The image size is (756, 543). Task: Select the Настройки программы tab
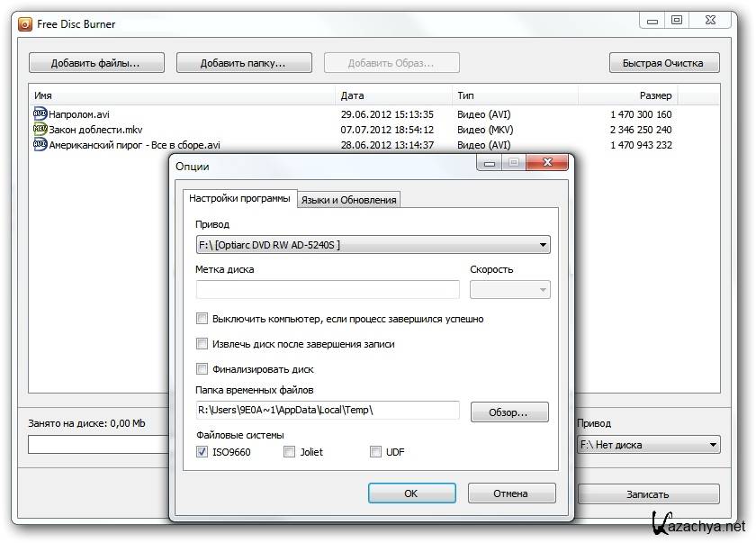(239, 199)
